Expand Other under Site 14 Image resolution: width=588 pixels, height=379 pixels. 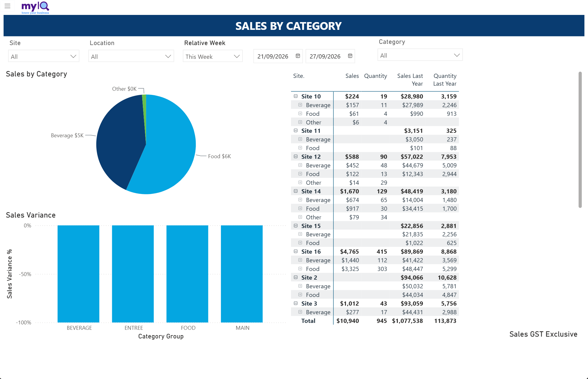click(300, 217)
